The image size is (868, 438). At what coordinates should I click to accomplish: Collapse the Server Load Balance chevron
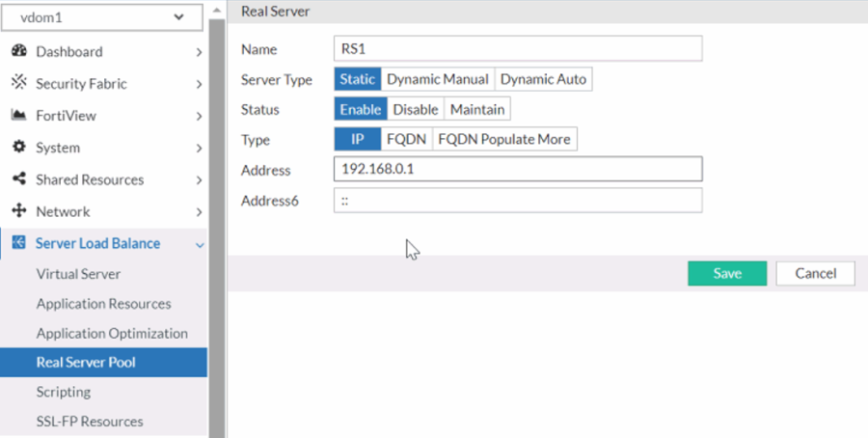[199, 244]
